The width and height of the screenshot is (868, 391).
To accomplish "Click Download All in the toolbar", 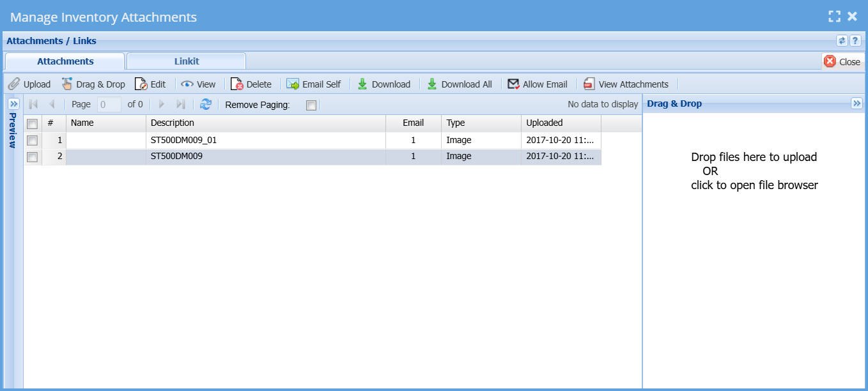I will click(x=460, y=84).
